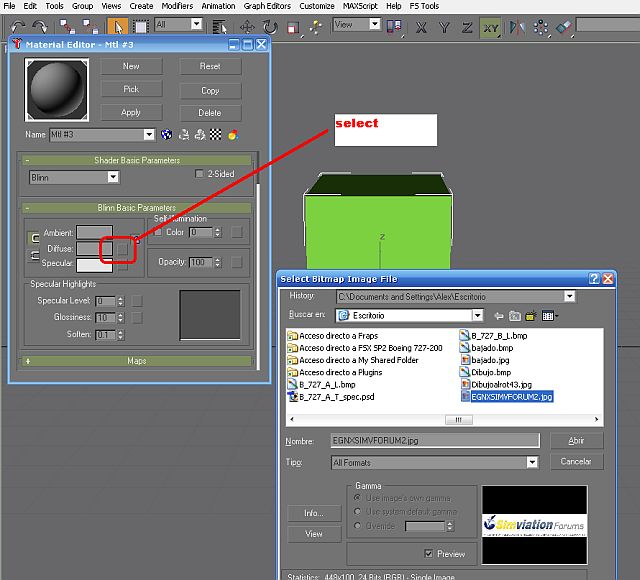This screenshot has width=640, height=580.
Task: Restrict transform to Z axis
Action: [x=467, y=27]
